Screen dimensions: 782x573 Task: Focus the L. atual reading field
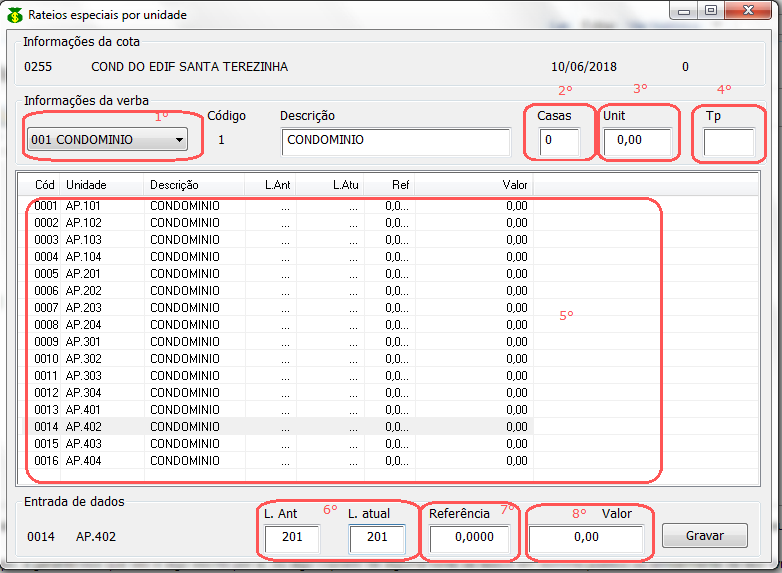click(377, 539)
